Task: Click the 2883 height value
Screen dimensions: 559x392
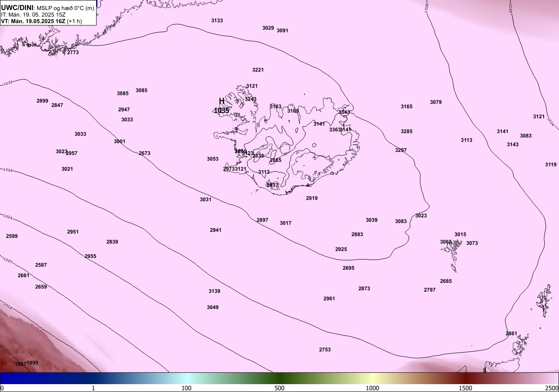Action: tap(357, 234)
